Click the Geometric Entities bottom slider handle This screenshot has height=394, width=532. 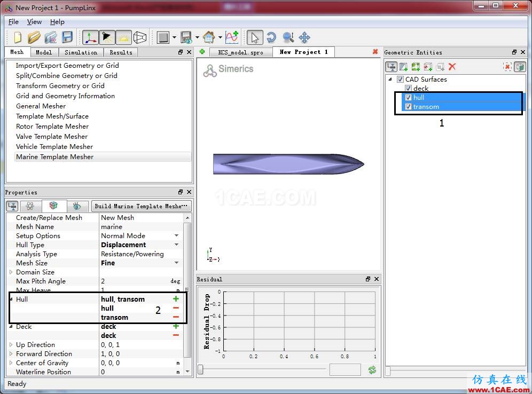tap(388, 371)
